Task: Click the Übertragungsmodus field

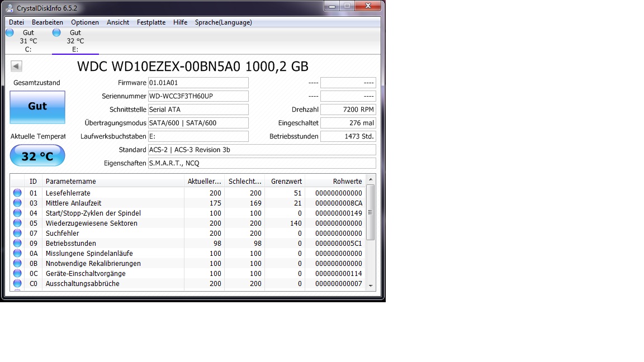Action: click(x=198, y=123)
